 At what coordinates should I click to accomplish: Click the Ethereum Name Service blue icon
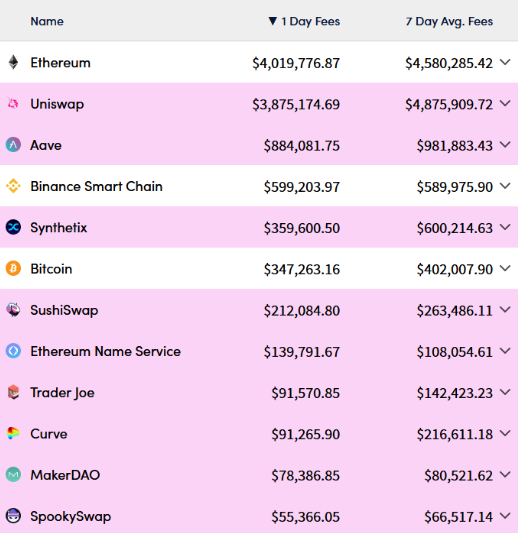pyautogui.click(x=13, y=351)
